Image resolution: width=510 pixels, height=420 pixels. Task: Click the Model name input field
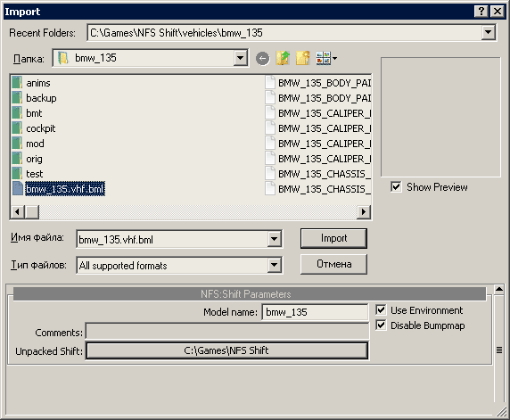[315, 312]
